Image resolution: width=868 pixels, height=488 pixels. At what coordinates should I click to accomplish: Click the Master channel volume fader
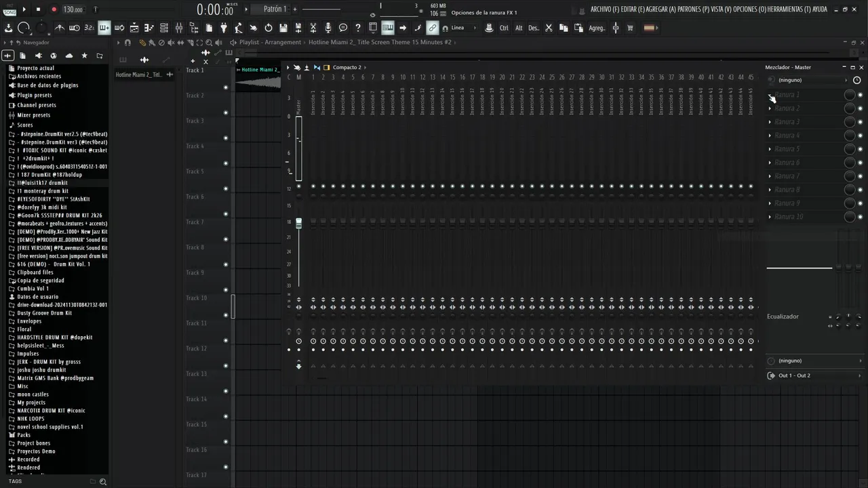(x=298, y=222)
